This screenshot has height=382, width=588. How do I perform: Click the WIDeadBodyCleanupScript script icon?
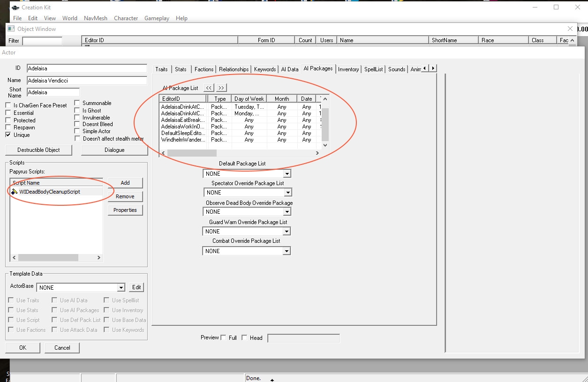point(15,192)
